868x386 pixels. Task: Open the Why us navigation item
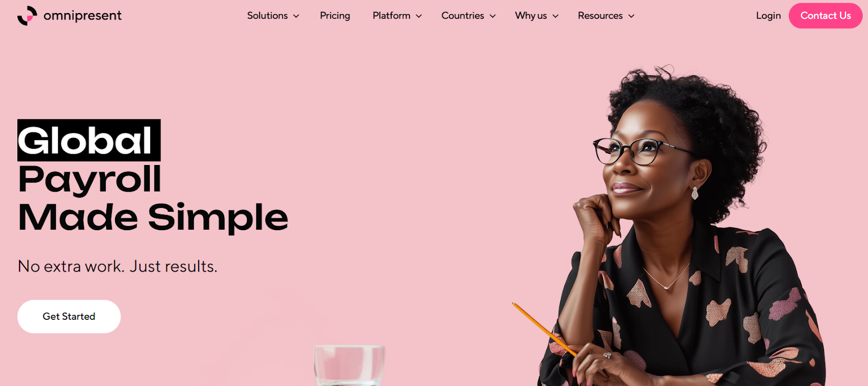tap(531, 16)
